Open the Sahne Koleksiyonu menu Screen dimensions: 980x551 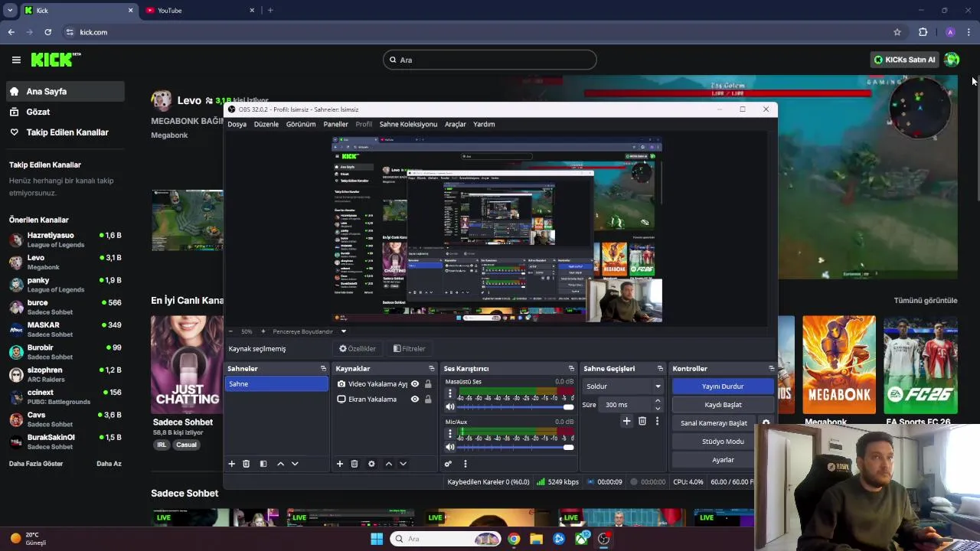(408, 124)
